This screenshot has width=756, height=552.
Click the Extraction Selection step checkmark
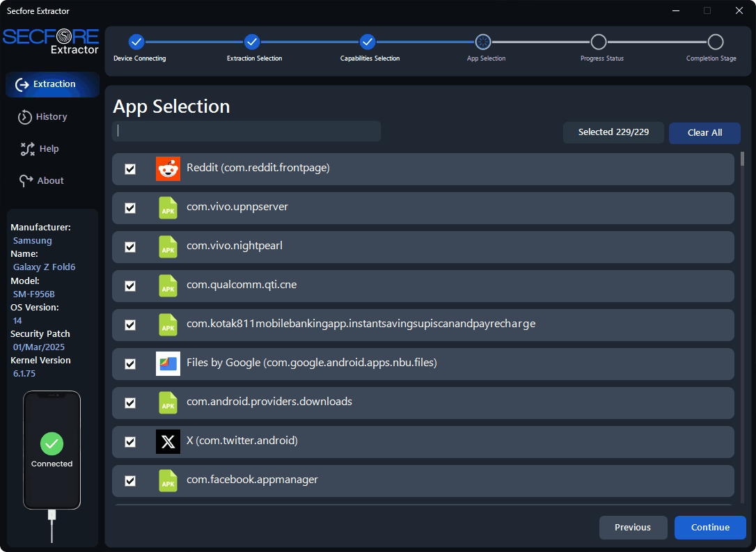(x=252, y=42)
